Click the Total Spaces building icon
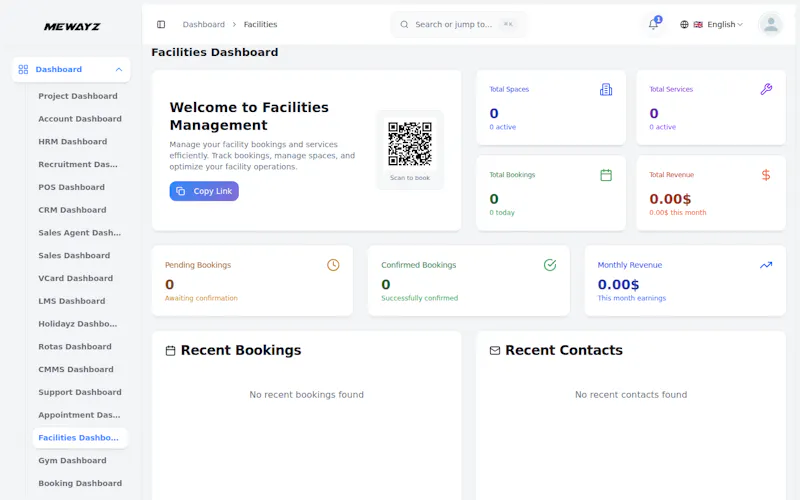This screenshot has height=500, width=800. (606, 90)
